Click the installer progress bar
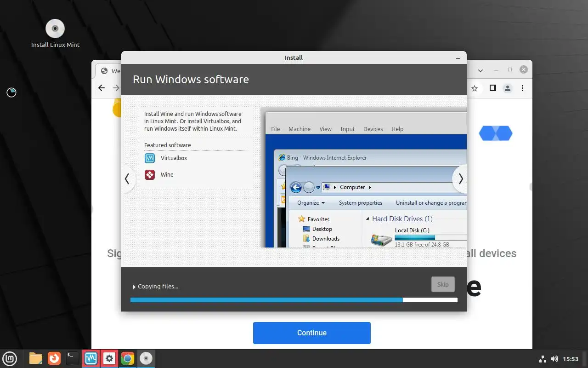This screenshot has height=368, width=588. point(294,300)
